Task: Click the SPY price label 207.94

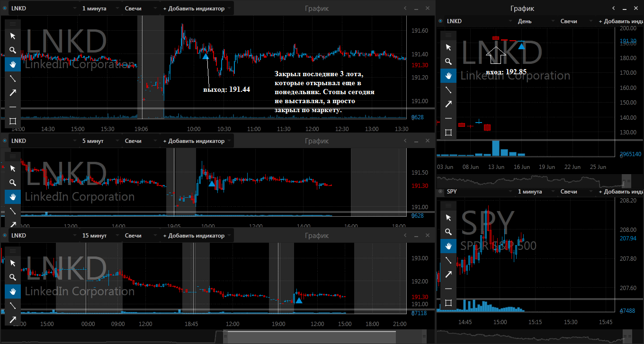Action: (x=628, y=238)
